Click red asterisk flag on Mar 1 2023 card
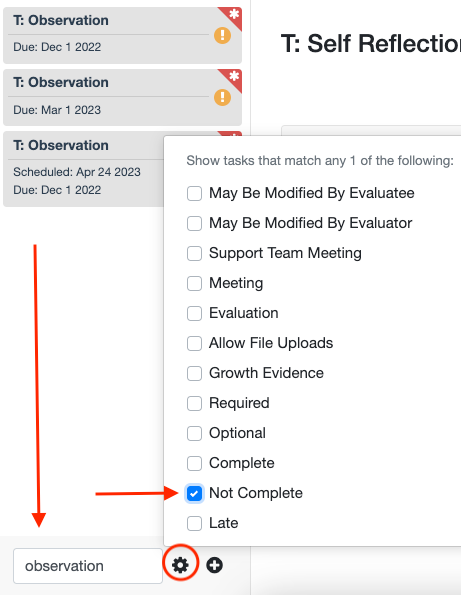This screenshot has width=461, height=595. coord(232,79)
